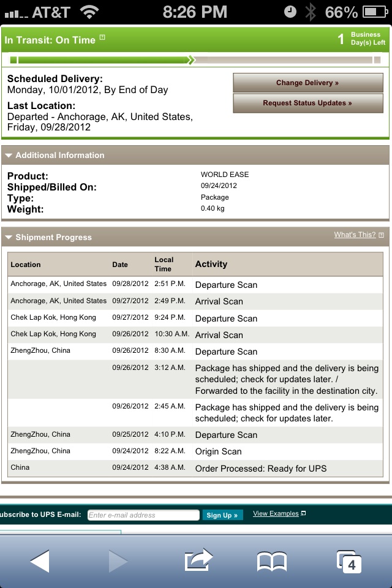This screenshot has width=392, height=588.
Task: Tap the Safari forward arrow
Action: click(118, 561)
